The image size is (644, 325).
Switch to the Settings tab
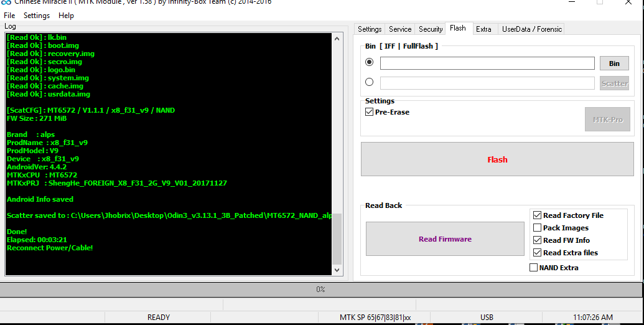(x=370, y=29)
